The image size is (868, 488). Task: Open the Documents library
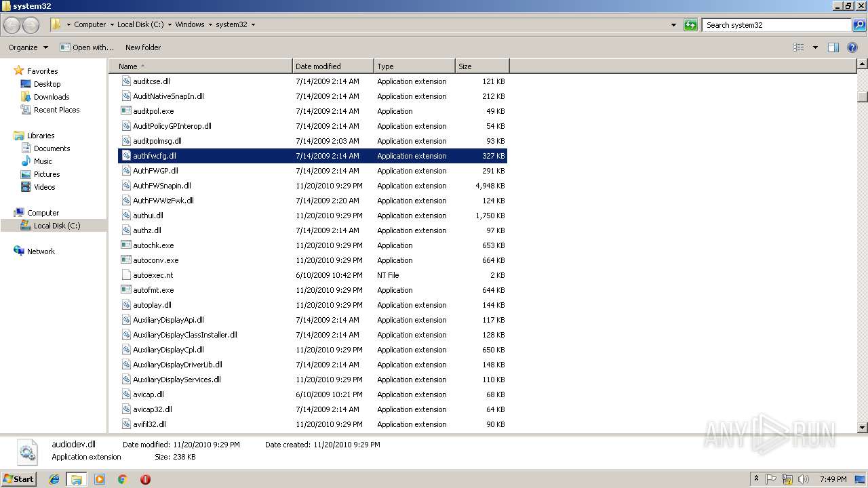[45, 148]
